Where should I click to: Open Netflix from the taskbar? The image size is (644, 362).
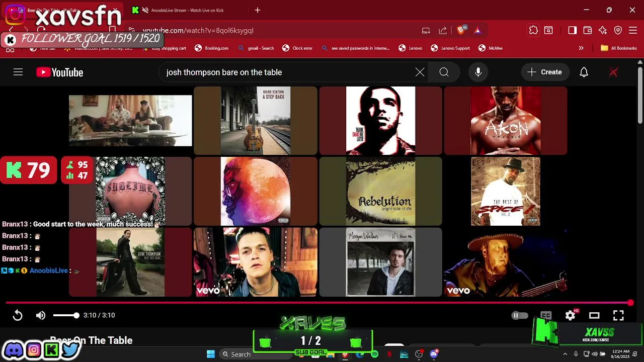tap(389, 354)
